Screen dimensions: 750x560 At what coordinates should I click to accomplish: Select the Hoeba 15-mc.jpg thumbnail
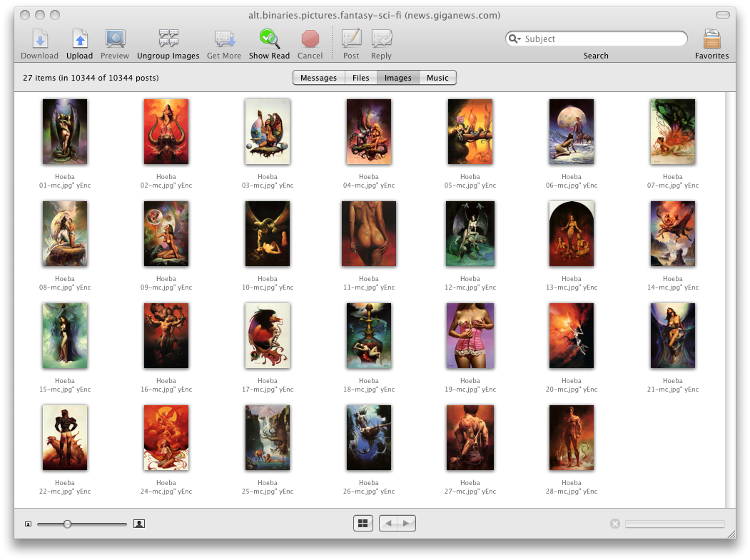click(65, 336)
